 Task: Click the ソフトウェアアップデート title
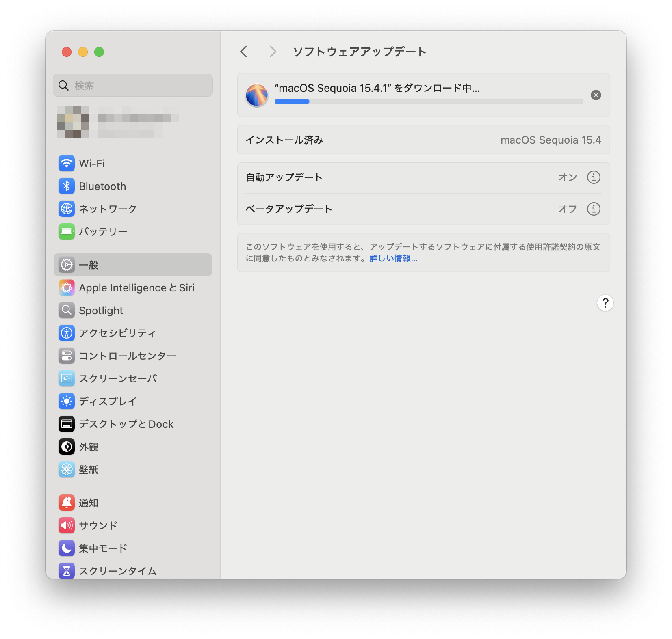point(360,52)
